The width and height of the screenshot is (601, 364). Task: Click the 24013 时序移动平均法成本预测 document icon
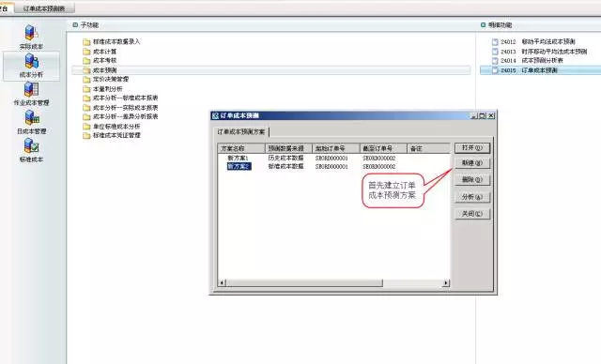pos(495,52)
